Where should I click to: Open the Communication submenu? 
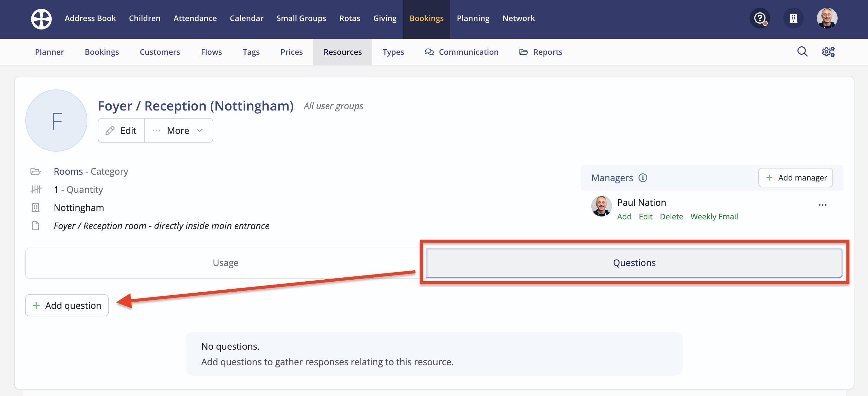(462, 52)
